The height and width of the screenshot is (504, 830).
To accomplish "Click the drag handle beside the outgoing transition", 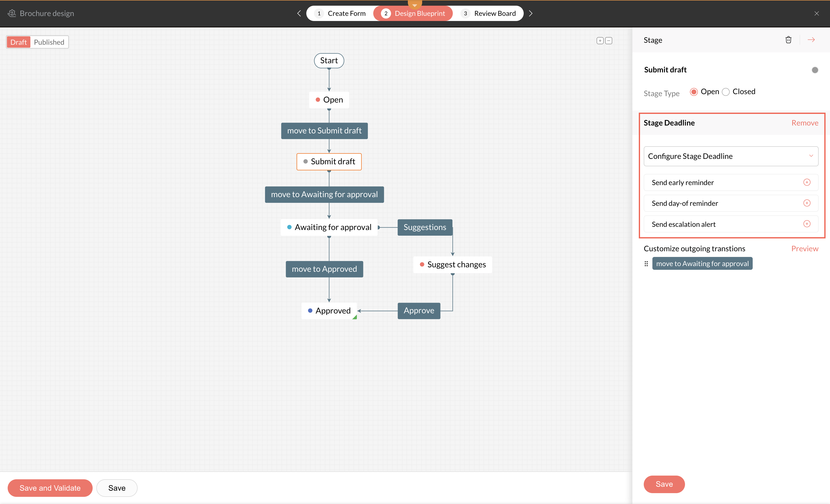I will click(x=646, y=264).
